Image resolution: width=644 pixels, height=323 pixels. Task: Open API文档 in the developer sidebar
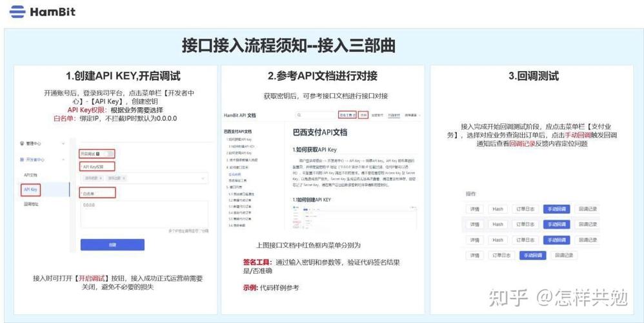30,175
